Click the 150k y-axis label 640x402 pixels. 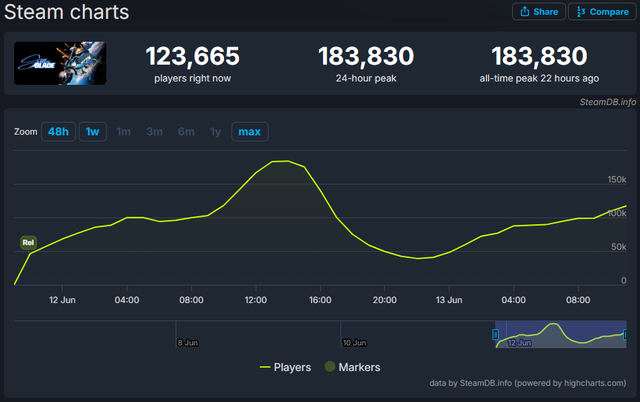coord(617,180)
